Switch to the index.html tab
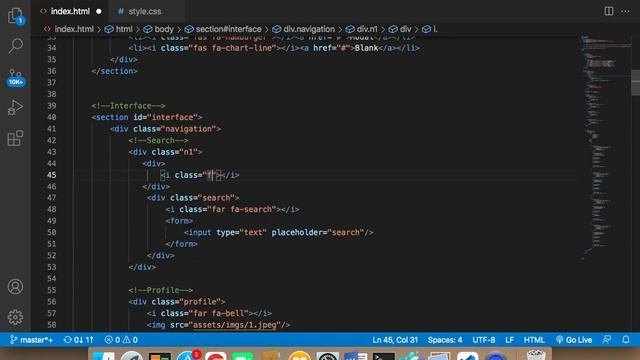The width and height of the screenshot is (640, 360). coord(70,11)
